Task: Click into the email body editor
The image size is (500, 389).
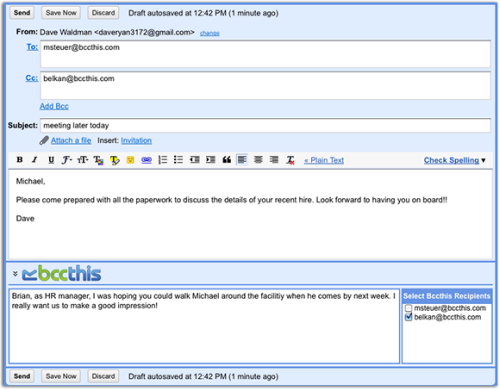Action: pyautogui.click(x=250, y=214)
